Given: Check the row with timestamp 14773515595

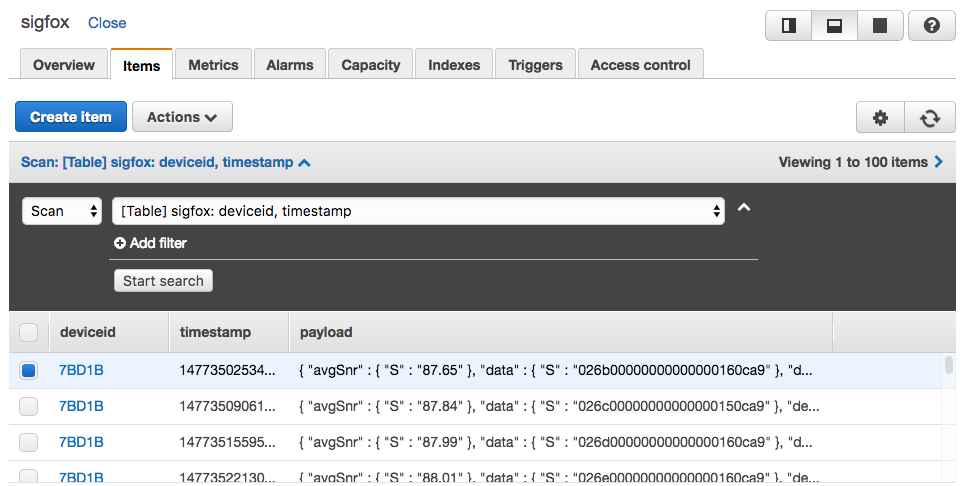Looking at the screenshot, I should (x=29, y=442).
